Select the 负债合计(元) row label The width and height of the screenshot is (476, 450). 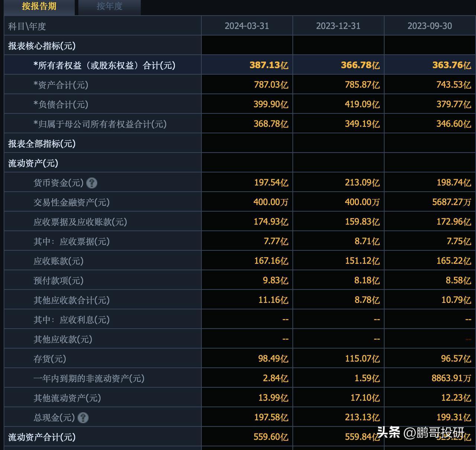[61, 104]
